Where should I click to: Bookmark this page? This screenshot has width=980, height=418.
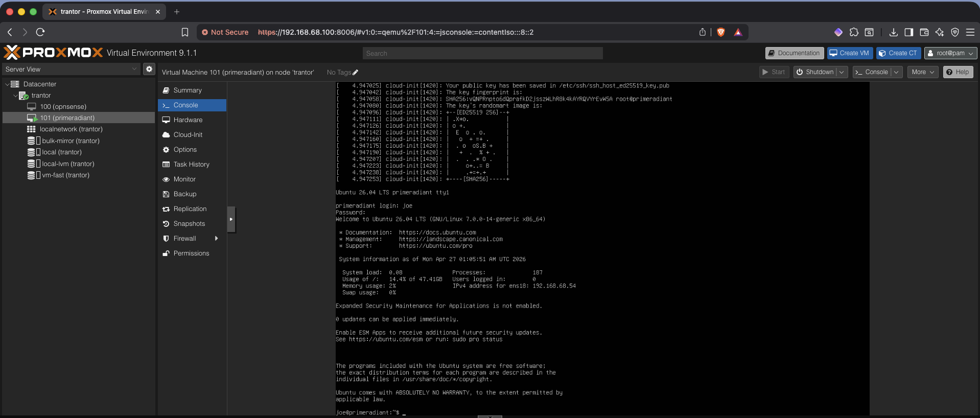click(x=185, y=32)
